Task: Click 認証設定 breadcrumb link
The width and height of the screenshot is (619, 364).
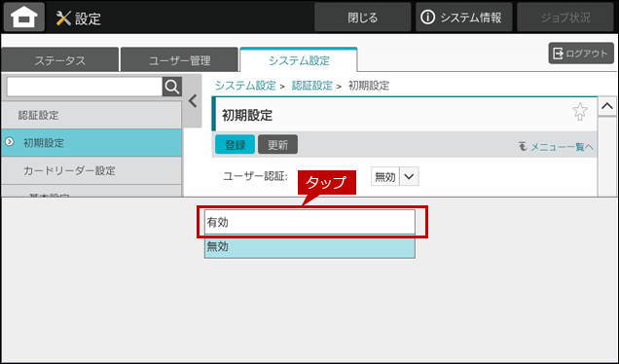Action: pos(311,86)
